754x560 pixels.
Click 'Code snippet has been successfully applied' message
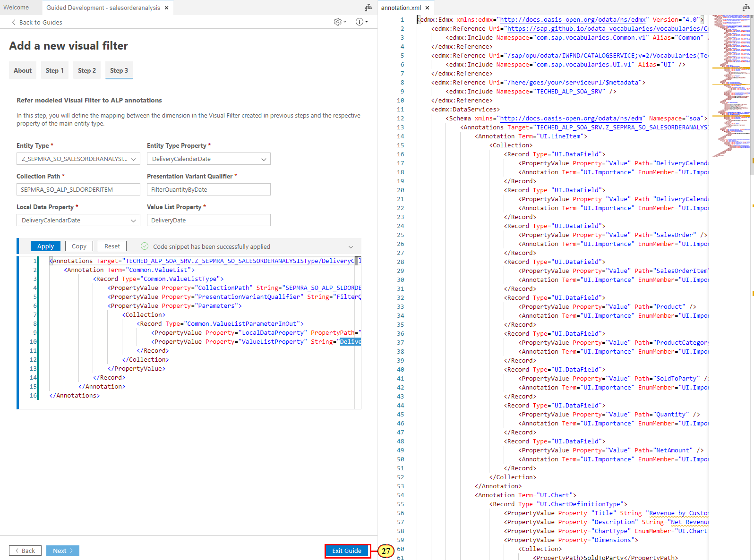[x=212, y=246]
